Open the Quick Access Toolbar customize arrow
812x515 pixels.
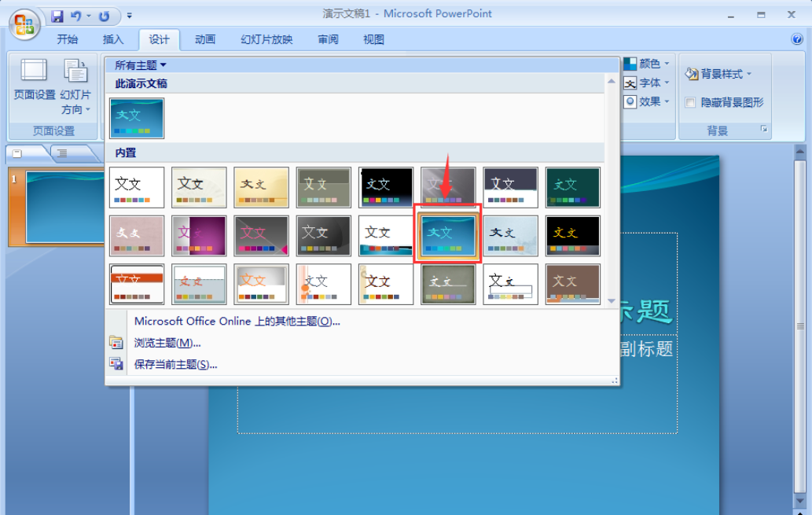[130, 16]
